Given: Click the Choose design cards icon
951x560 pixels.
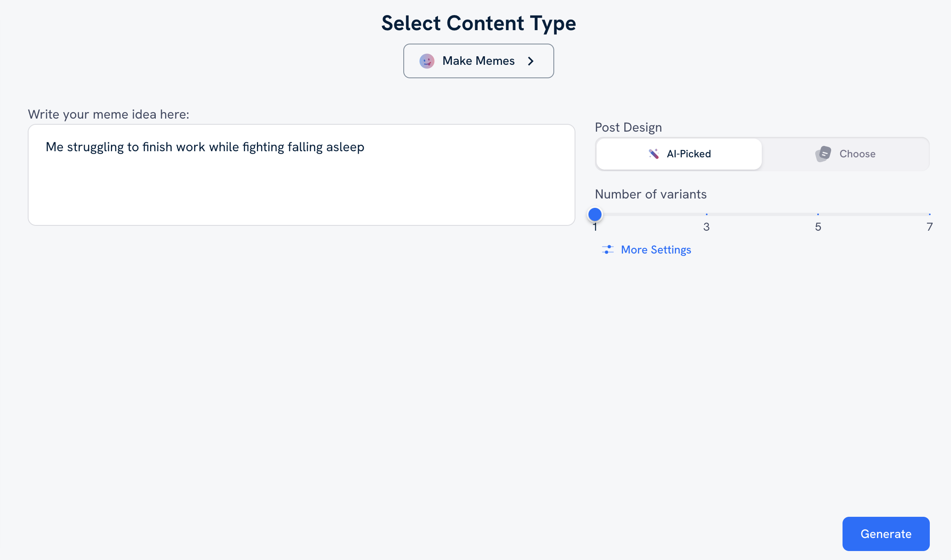Looking at the screenshot, I should [x=823, y=154].
